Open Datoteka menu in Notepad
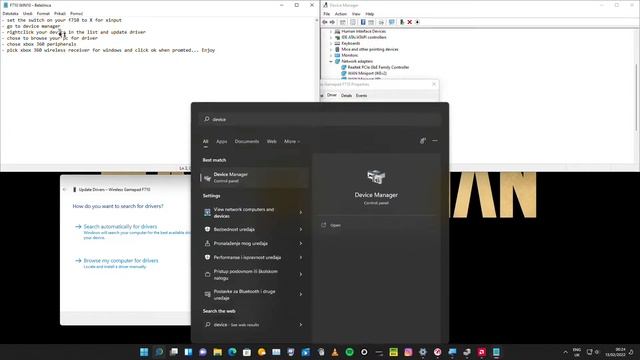This screenshot has width=640, height=360. point(11,13)
